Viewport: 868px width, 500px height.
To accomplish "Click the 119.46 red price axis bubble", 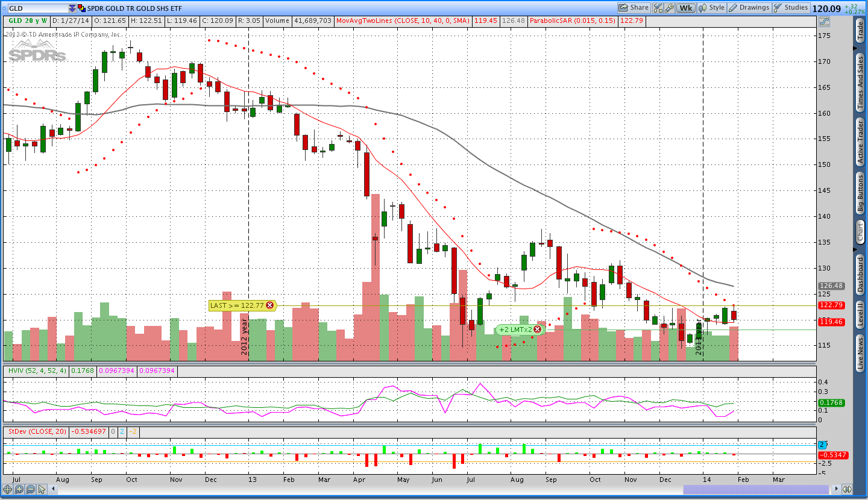I will tap(831, 322).
